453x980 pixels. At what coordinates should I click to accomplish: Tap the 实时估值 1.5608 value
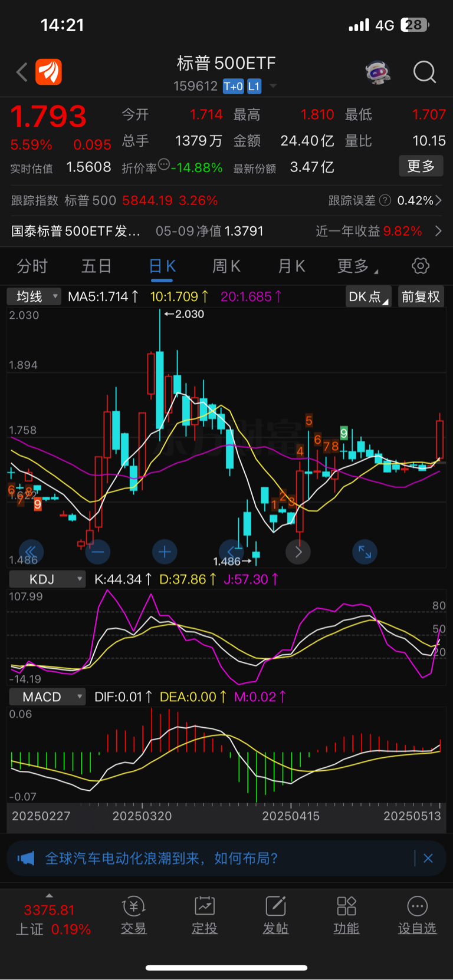pyautogui.click(x=88, y=167)
